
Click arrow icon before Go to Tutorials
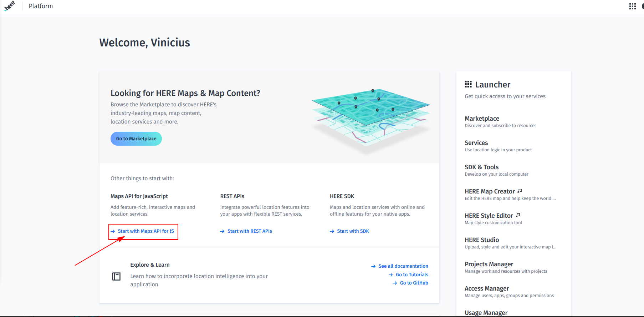[x=391, y=275]
